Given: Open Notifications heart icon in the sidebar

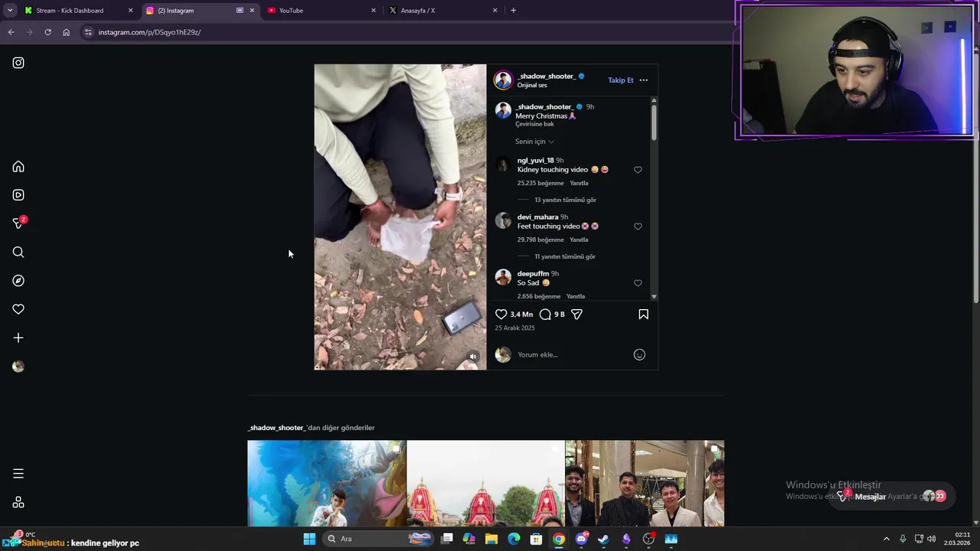Looking at the screenshot, I should [18, 309].
